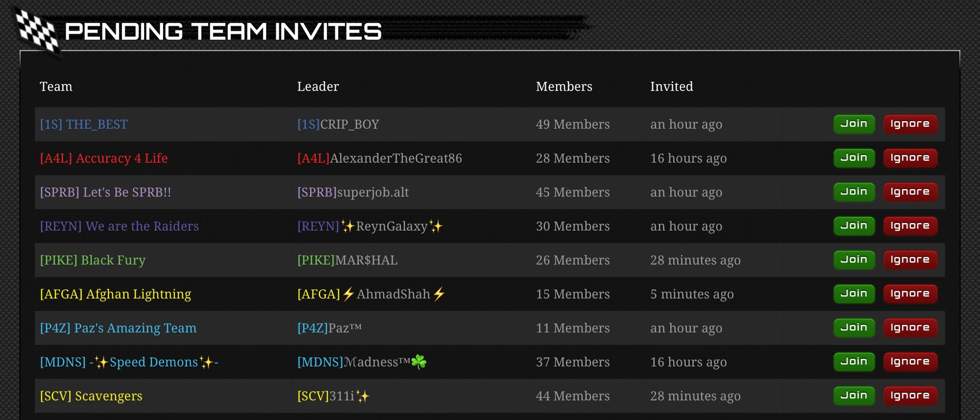
Task: View leader superjob.alt's profile
Action: tap(354, 192)
